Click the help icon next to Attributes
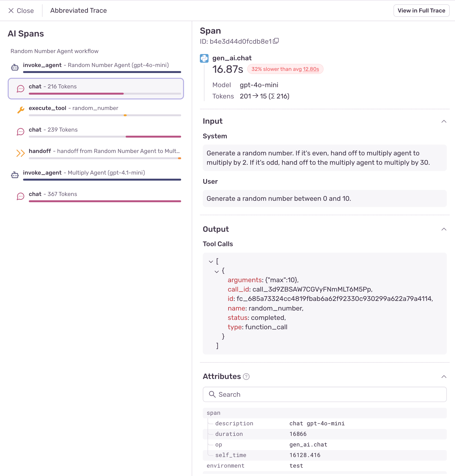455x476 pixels. tap(246, 377)
